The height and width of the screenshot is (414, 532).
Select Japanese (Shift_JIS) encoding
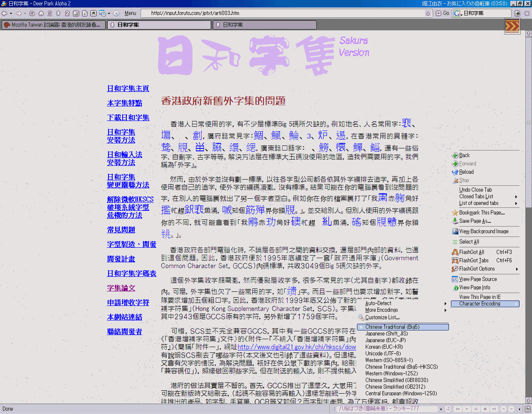point(387,334)
